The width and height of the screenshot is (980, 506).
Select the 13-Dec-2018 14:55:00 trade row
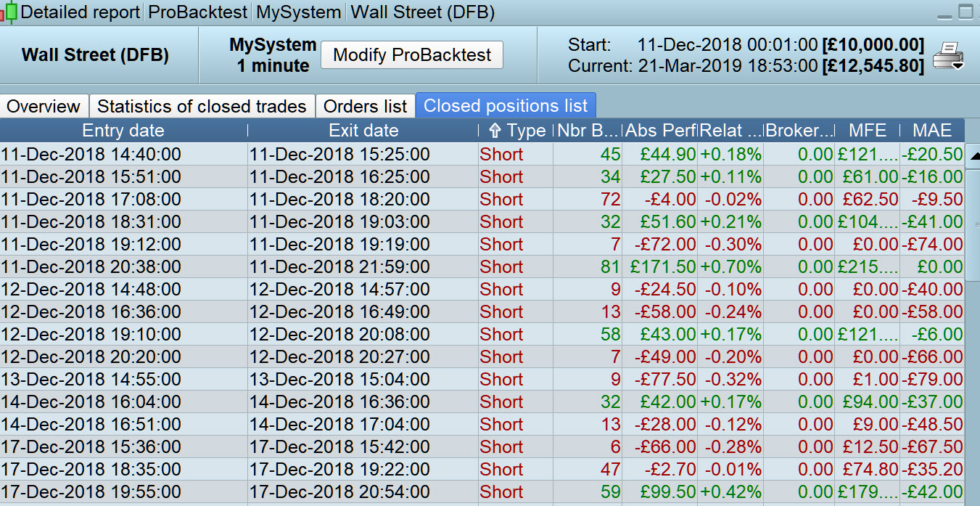363,379
